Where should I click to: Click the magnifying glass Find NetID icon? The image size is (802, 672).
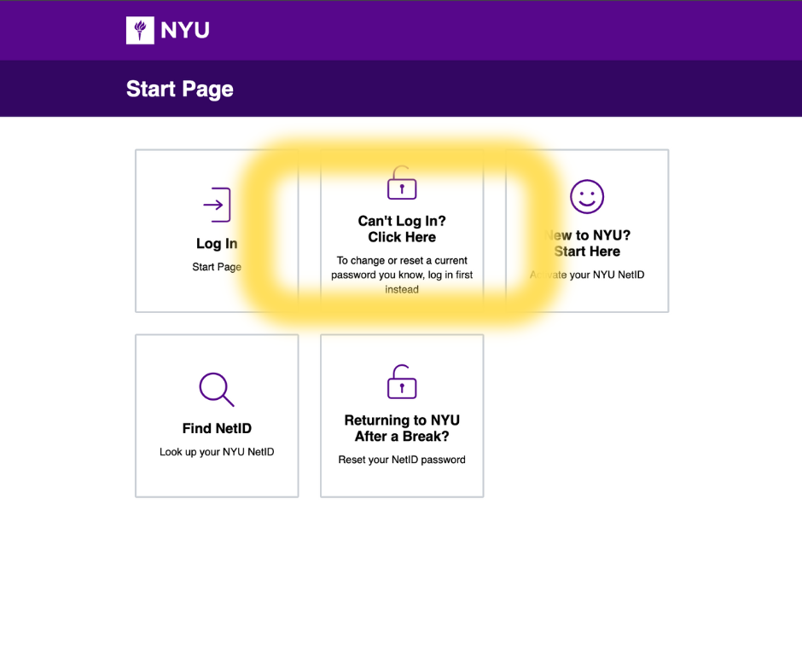click(216, 389)
